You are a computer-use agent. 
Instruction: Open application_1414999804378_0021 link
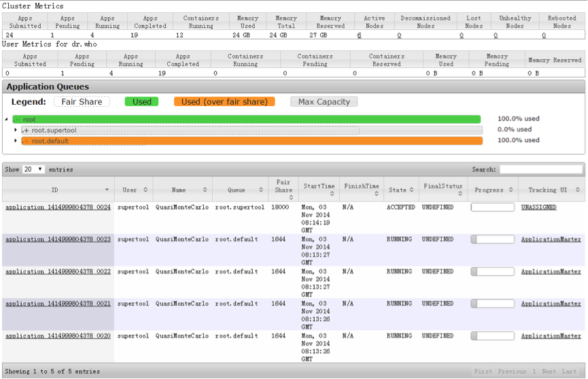(58, 303)
